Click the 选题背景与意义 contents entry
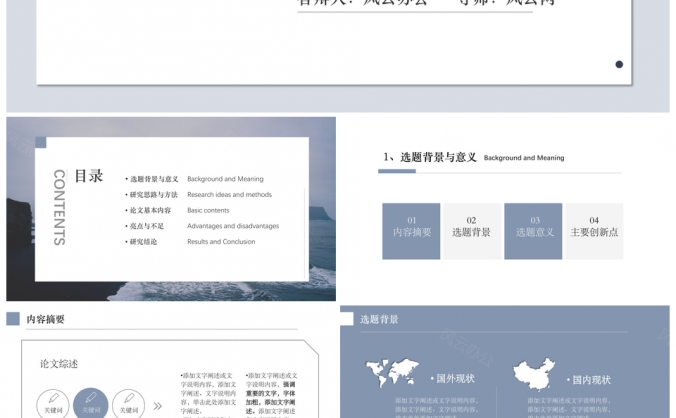The height and width of the screenshot is (418, 676). point(152,179)
